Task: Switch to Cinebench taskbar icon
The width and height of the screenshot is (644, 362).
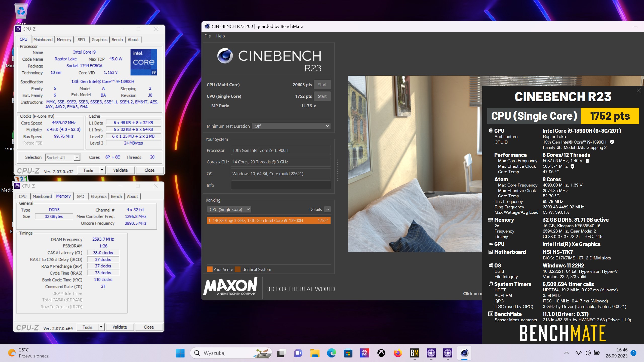Action: click(464, 353)
